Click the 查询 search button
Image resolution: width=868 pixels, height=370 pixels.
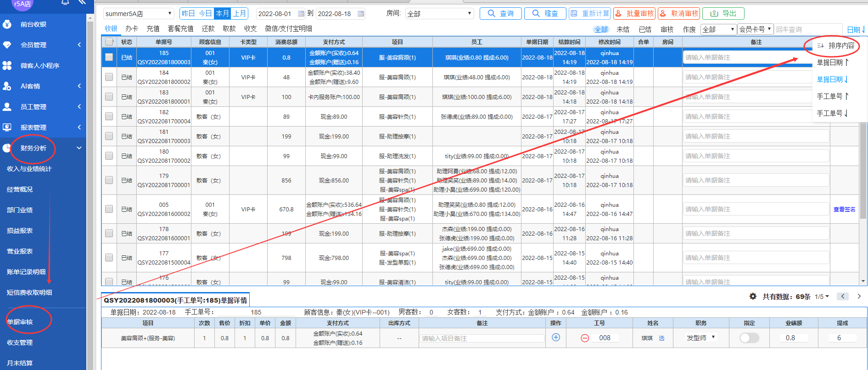point(501,13)
